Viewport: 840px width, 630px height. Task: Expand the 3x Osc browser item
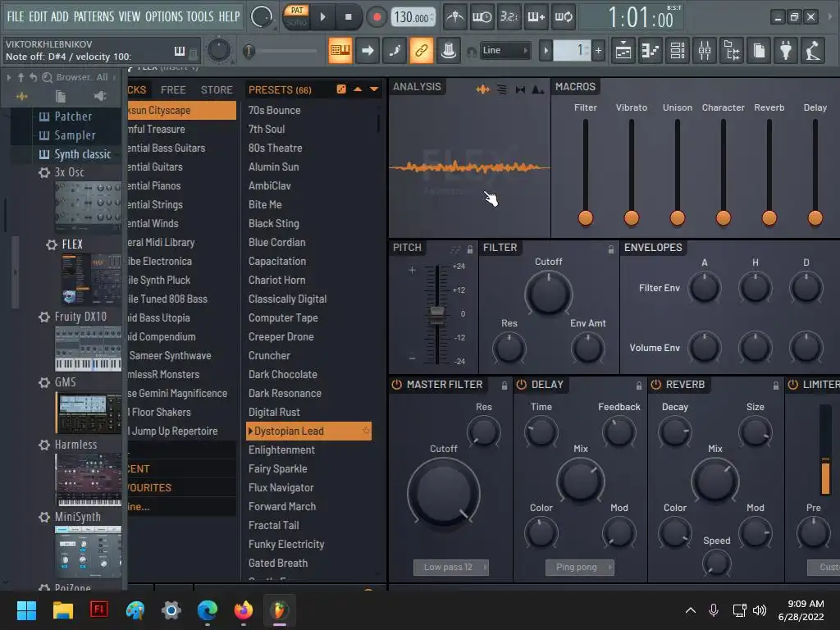point(44,172)
